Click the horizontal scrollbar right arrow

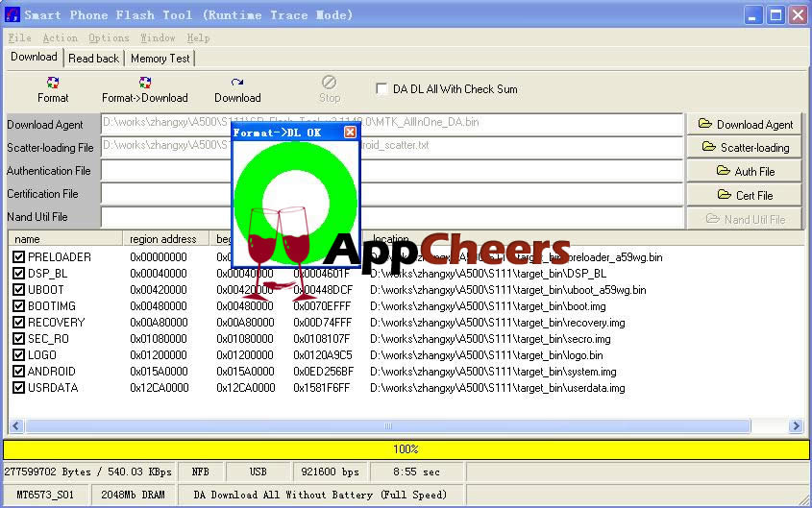pos(796,425)
